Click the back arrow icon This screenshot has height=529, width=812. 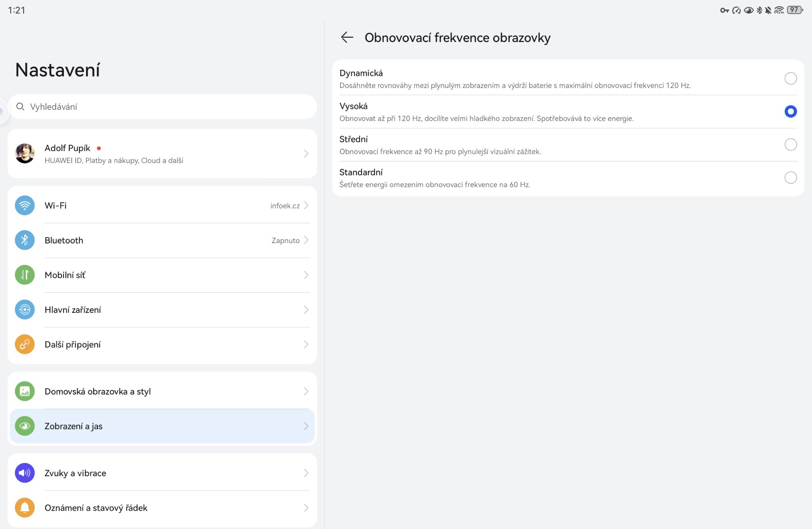click(x=347, y=37)
